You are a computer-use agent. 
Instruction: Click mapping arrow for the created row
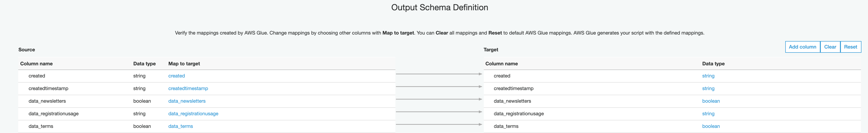[439, 74]
